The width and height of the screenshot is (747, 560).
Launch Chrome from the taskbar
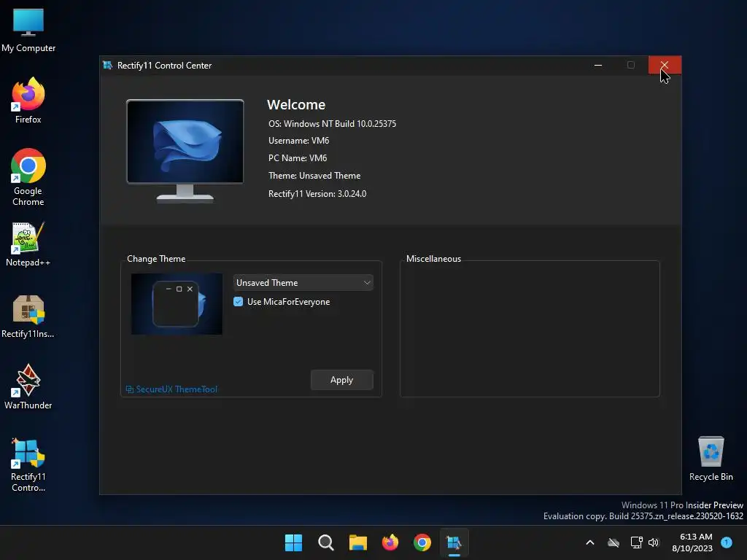(x=422, y=542)
